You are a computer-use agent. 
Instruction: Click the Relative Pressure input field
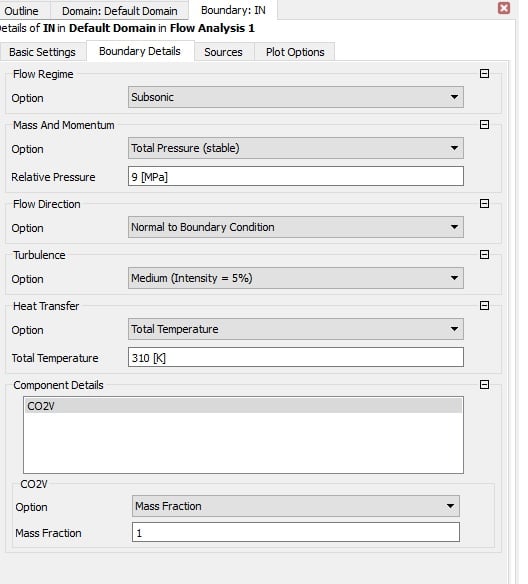[x=296, y=176]
